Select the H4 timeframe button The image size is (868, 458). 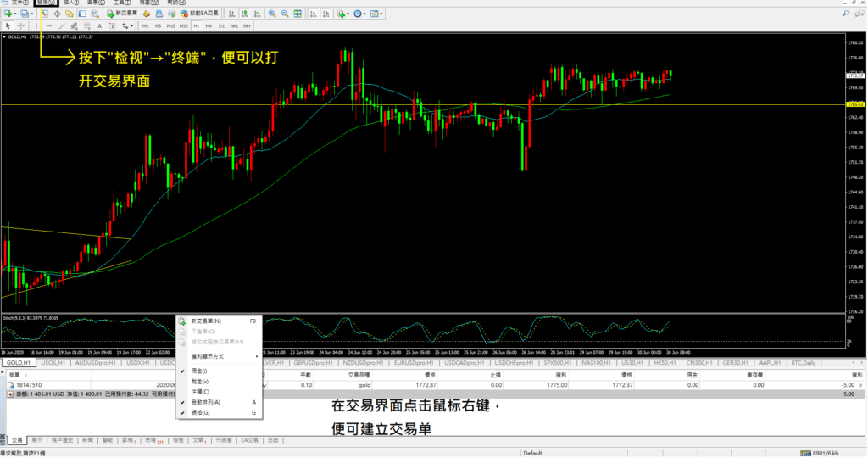pyautogui.click(x=209, y=25)
